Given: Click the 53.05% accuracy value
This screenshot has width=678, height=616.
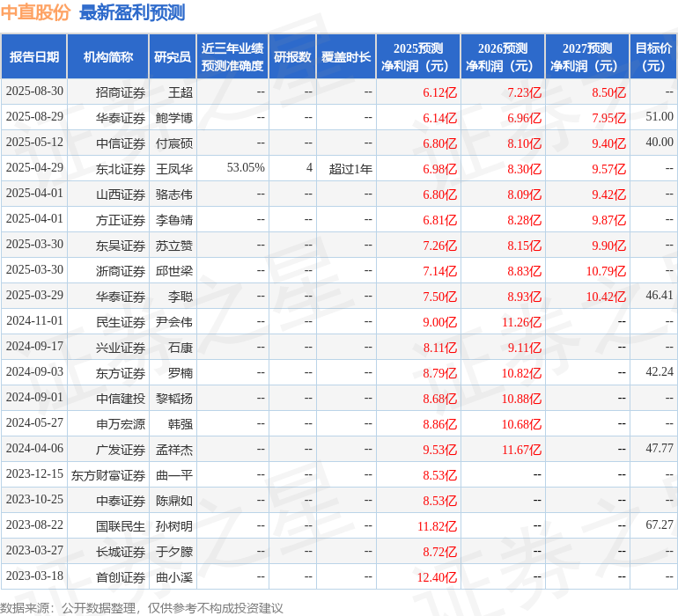Looking at the screenshot, I should [246, 168].
